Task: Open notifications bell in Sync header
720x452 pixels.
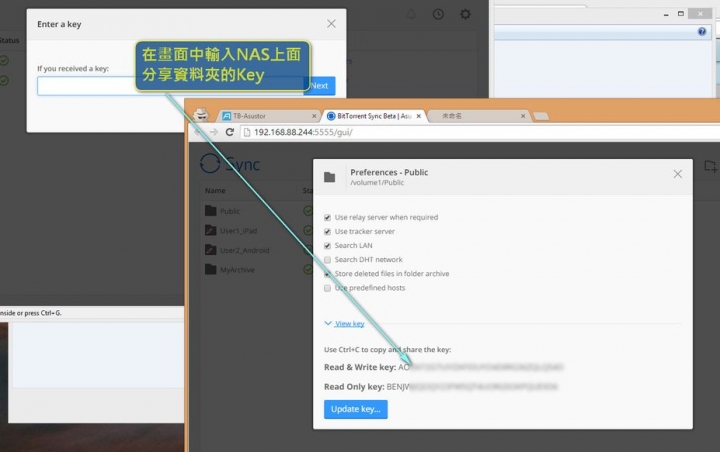Action: click(x=411, y=14)
